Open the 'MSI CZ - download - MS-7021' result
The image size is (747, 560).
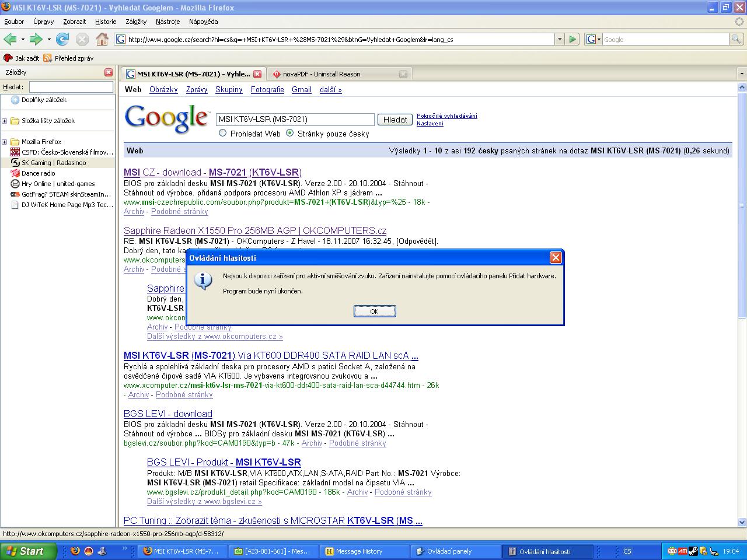click(x=212, y=172)
